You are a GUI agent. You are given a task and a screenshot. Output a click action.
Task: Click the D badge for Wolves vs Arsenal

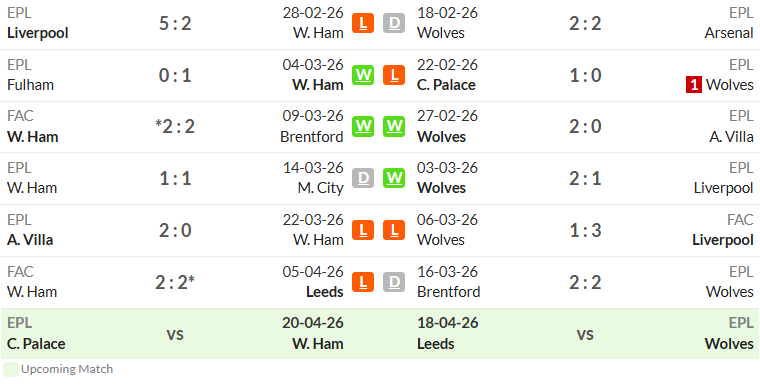[394, 23]
